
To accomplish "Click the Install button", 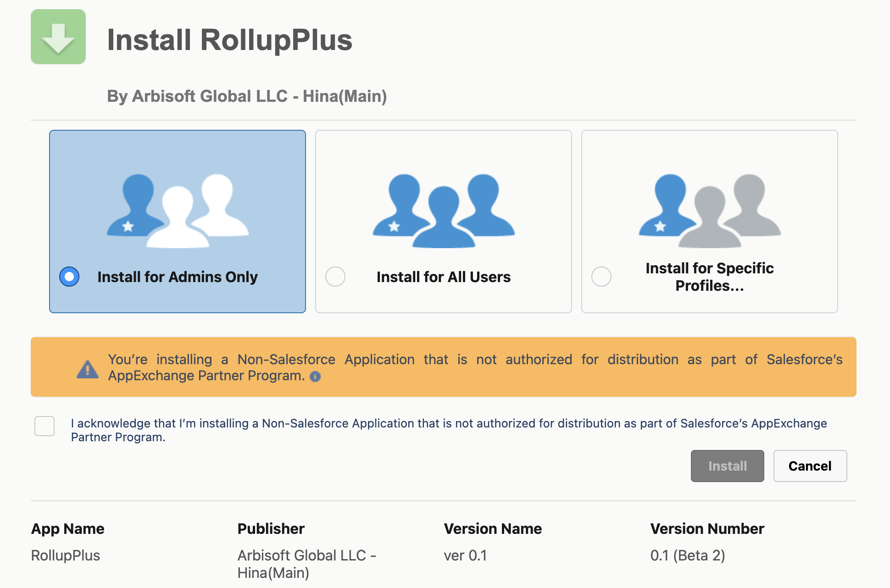I will (728, 466).
